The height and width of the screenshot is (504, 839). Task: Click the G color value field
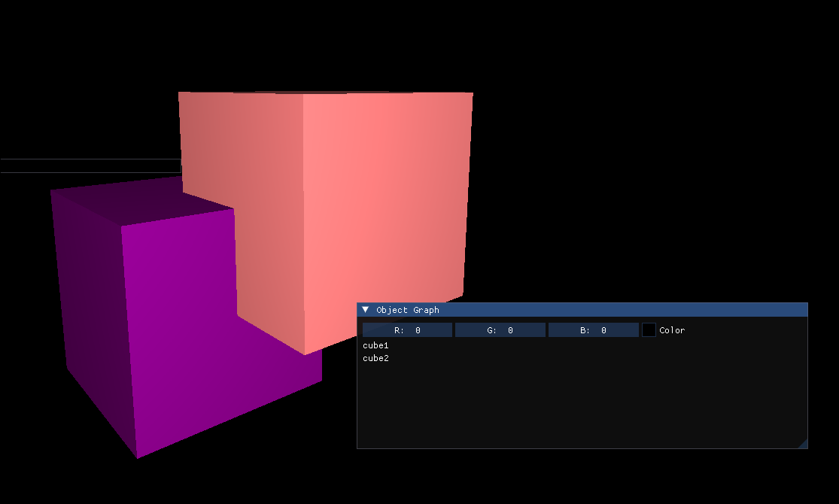(x=500, y=330)
